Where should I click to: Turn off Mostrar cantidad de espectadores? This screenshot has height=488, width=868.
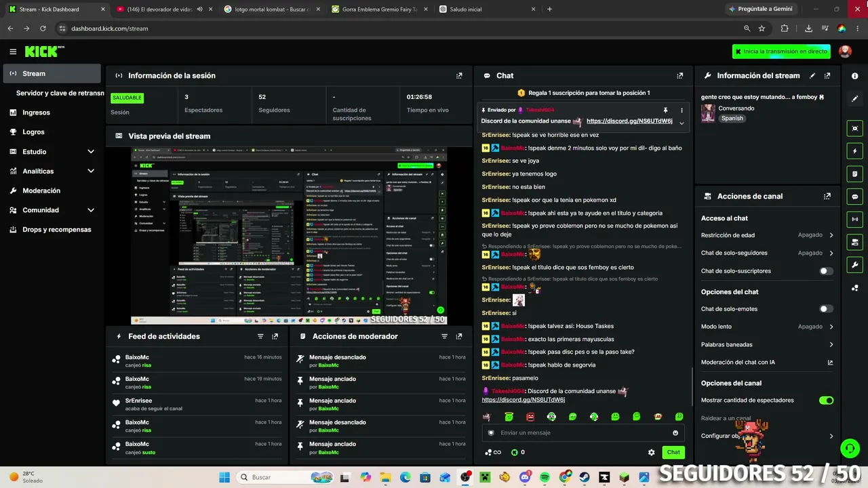click(x=826, y=401)
